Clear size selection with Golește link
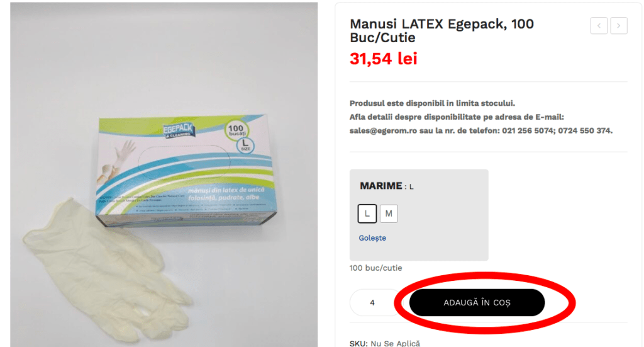644x347 pixels. coord(372,238)
